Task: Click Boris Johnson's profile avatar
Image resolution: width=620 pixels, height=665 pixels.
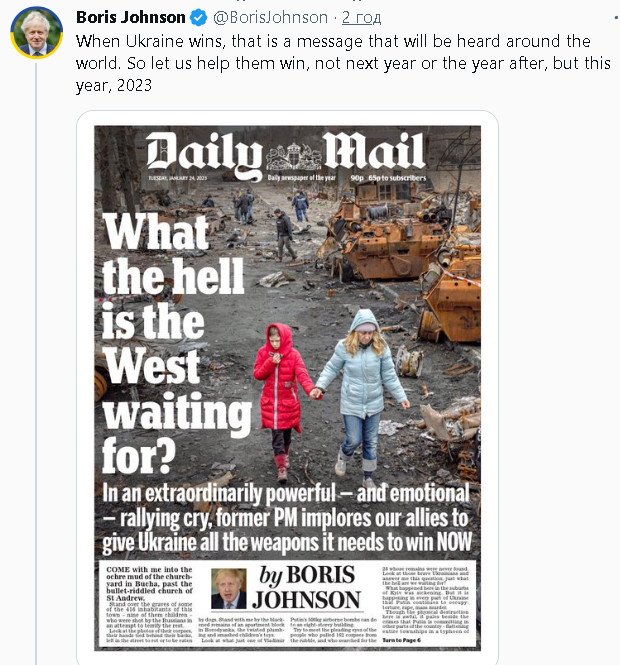Action: (x=36, y=32)
